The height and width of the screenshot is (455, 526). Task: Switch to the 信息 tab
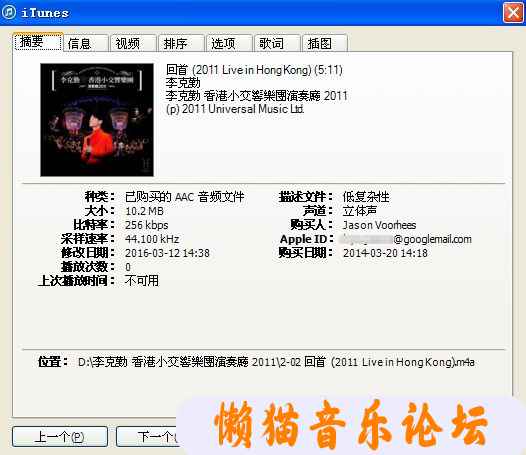(x=86, y=44)
